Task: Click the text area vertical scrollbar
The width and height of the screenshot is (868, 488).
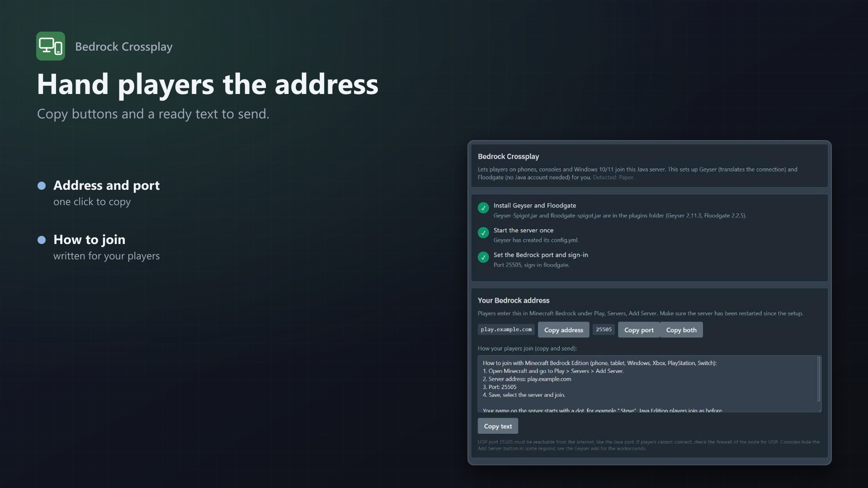Action: 818,379
